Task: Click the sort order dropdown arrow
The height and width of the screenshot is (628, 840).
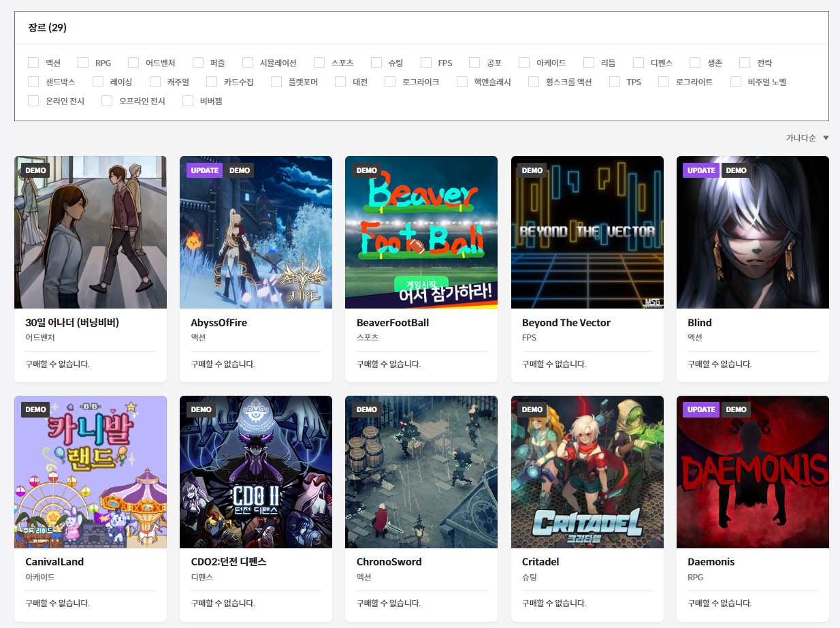Action: tap(826, 138)
